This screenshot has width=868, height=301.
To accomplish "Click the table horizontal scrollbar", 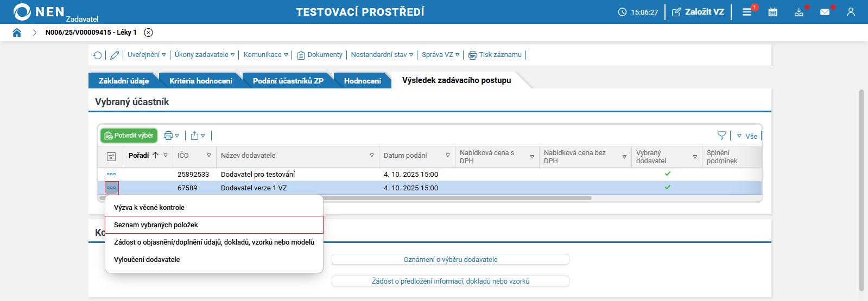I will [345, 198].
